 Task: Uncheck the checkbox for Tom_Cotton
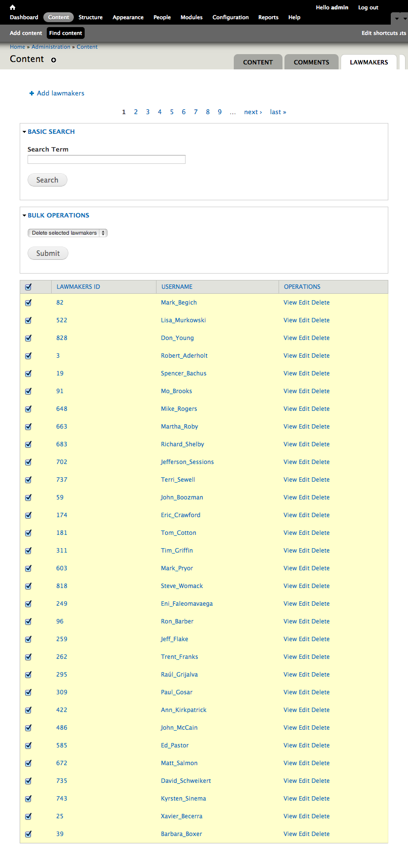pos(28,533)
